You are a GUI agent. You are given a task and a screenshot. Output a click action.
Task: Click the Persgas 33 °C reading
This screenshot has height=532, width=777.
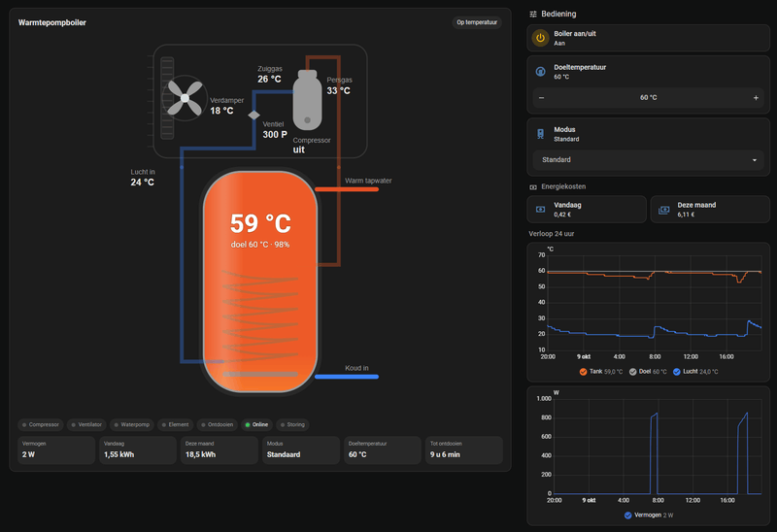[339, 85]
